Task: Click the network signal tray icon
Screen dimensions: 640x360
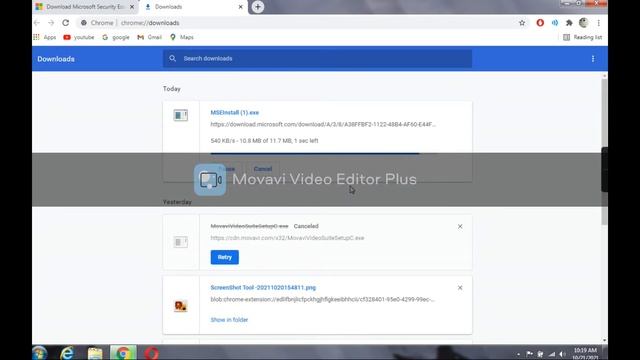Action: 551,354
